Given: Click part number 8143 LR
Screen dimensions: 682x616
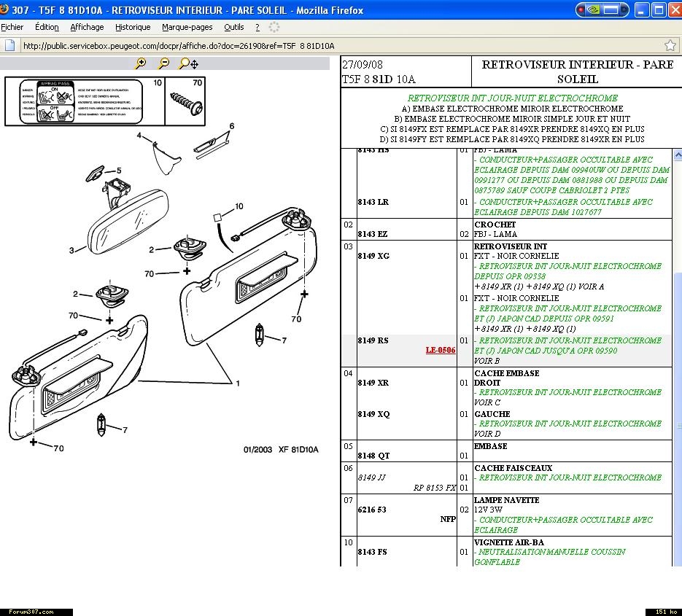Looking at the screenshot, I should click(x=373, y=202).
